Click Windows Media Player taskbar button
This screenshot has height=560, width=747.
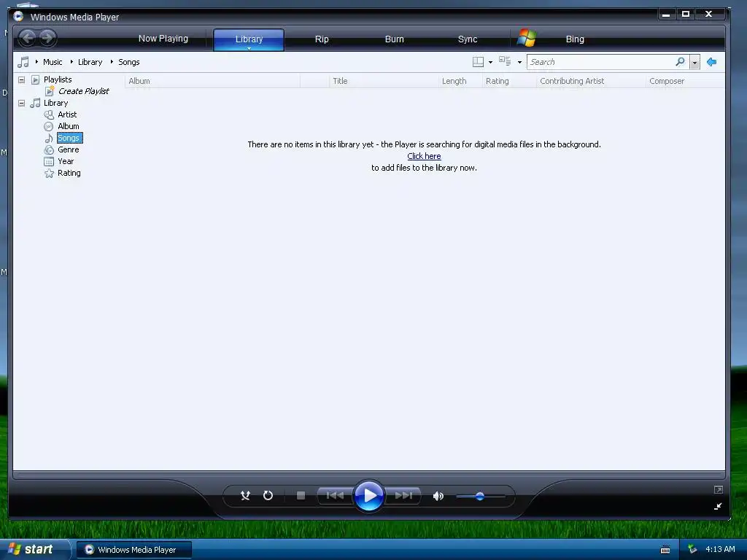(x=134, y=550)
